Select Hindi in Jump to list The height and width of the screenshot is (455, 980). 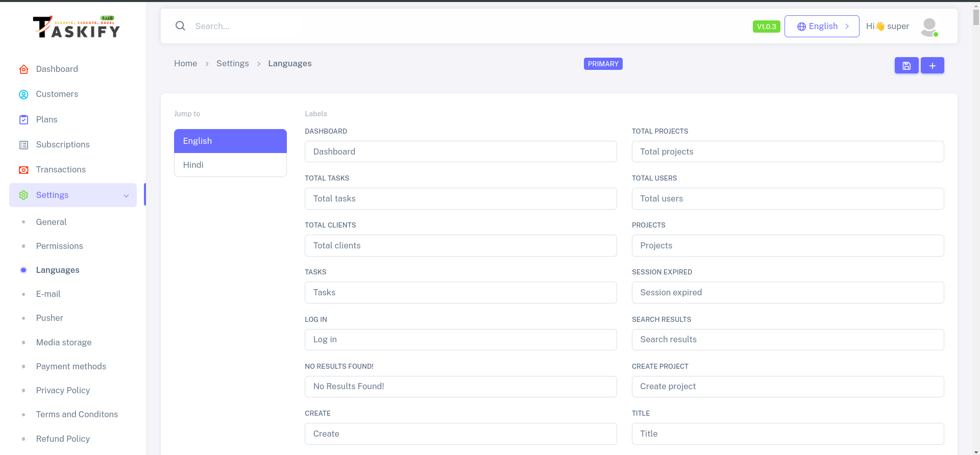(230, 165)
